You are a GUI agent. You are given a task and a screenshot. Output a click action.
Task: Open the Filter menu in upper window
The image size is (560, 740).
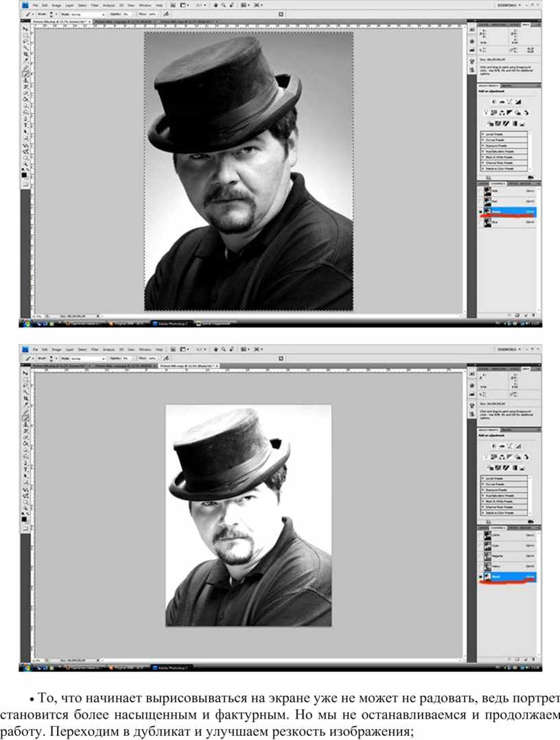95,5
